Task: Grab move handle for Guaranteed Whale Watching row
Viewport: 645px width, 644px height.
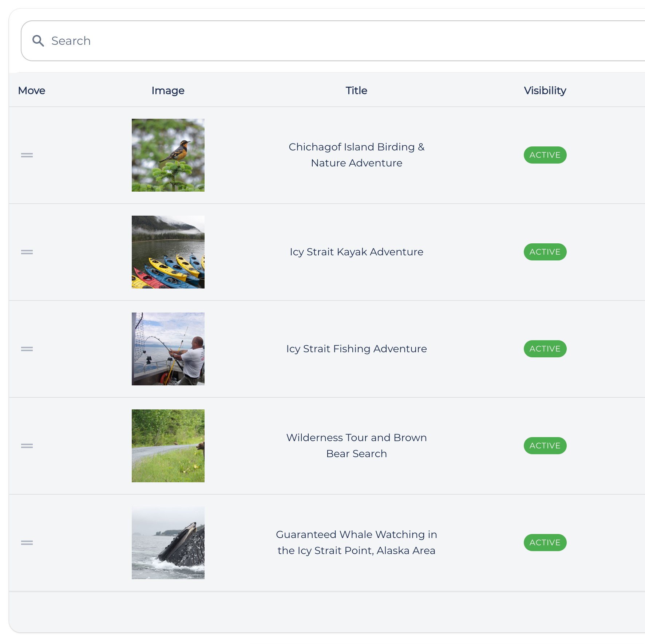Action: click(27, 543)
